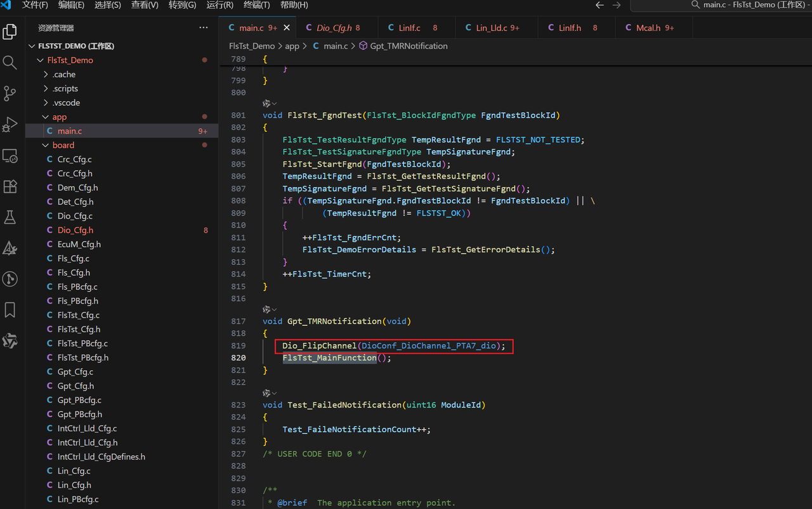812x509 pixels.
Task: Click the navigate back arrow
Action: pos(599,5)
